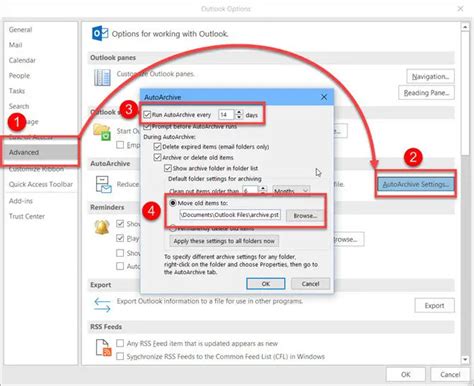Screen dimensions: 474x386
Task: Open the Add-ins category
Action: [x=21, y=201]
